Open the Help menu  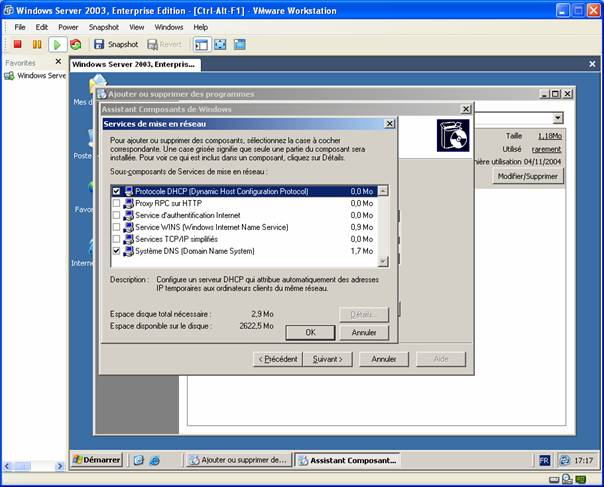click(x=200, y=27)
